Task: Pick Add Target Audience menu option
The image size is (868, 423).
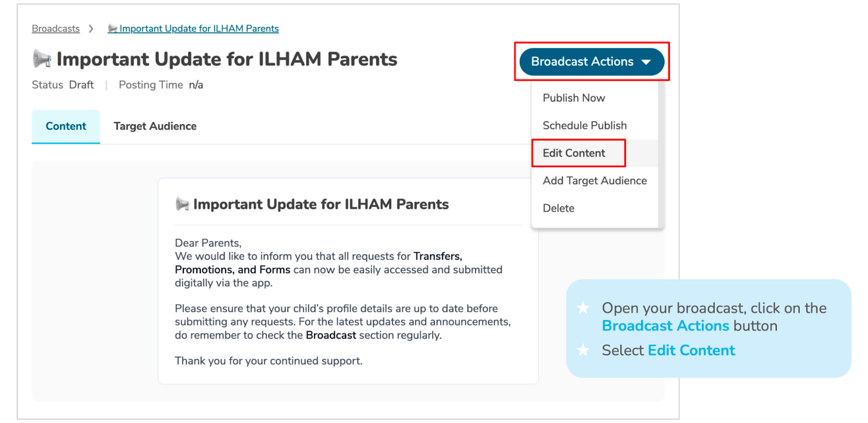Action: (595, 181)
